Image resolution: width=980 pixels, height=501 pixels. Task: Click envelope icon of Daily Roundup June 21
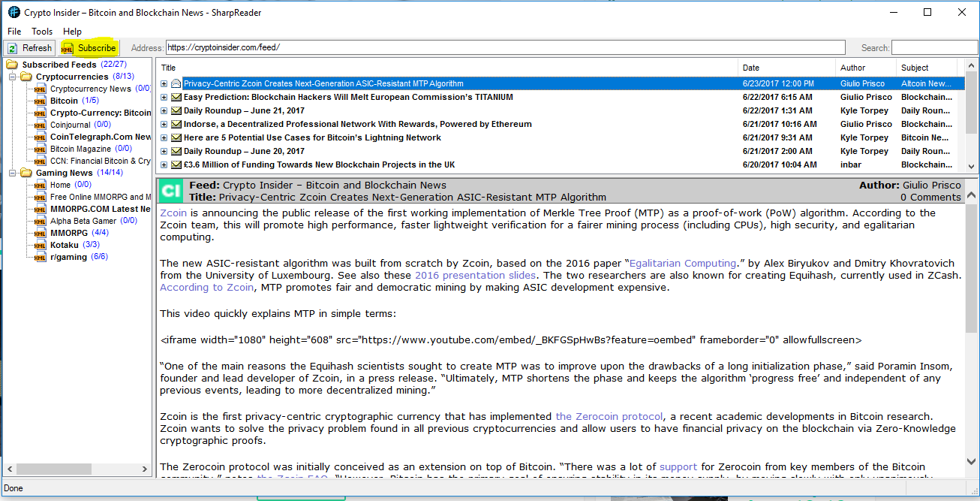pyautogui.click(x=176, y=110)
